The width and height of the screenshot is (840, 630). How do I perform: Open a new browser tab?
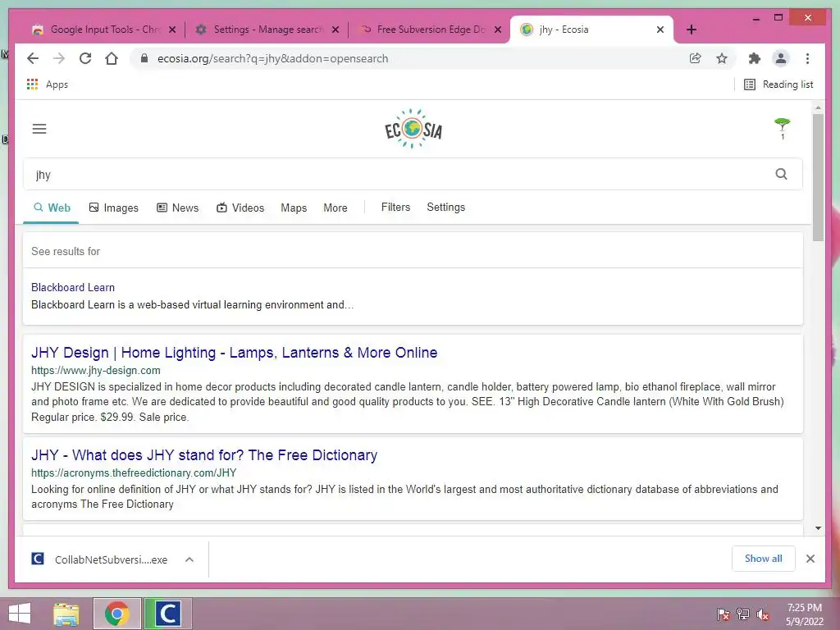click(x=692, y=30)
